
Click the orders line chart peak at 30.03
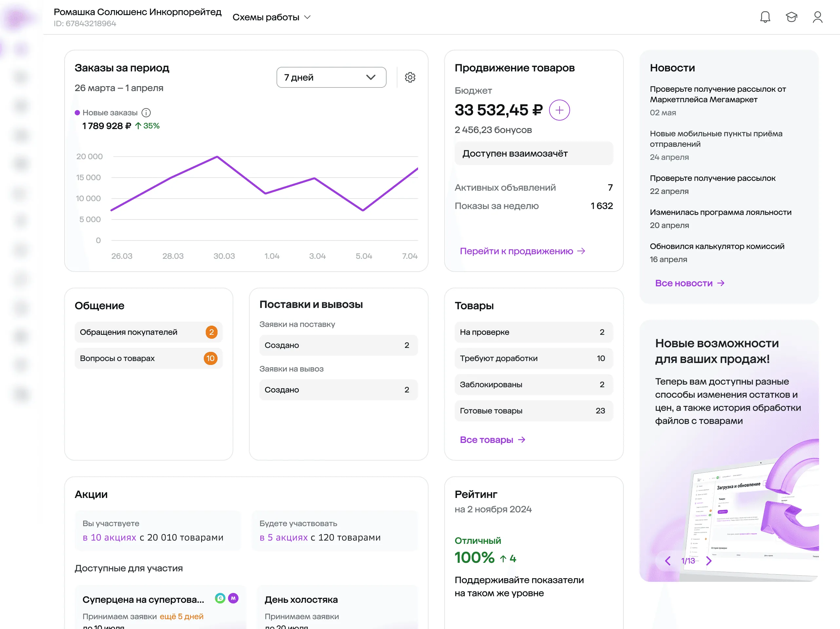(217, 157)
